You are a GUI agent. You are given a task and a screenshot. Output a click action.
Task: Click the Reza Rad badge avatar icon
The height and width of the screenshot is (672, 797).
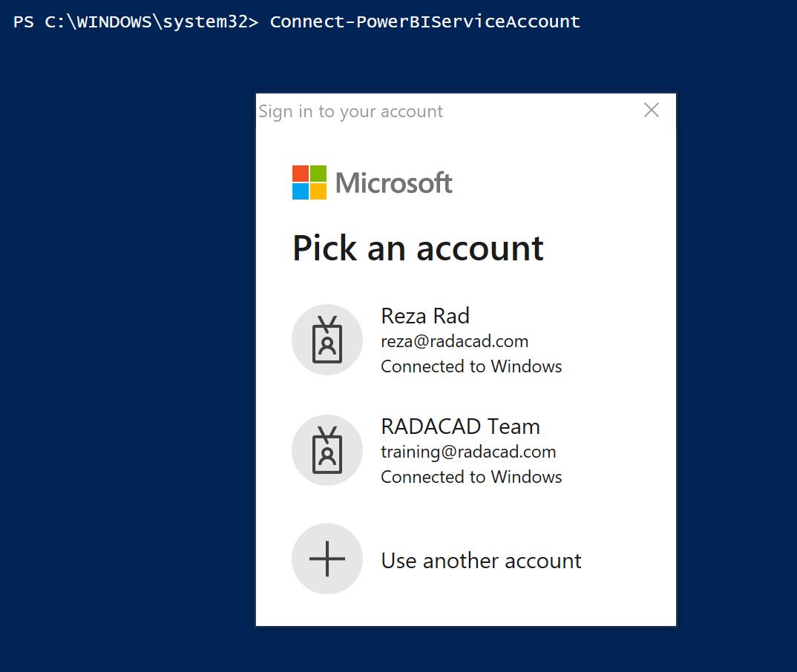(327, 340)
